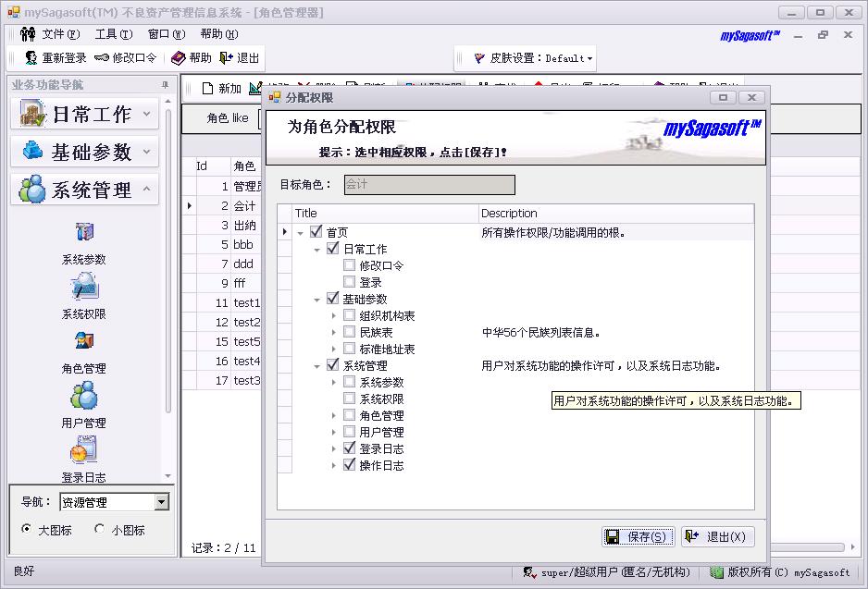Click the 目标角色 input field
The image size is (868, 589).
pos(429,185)
